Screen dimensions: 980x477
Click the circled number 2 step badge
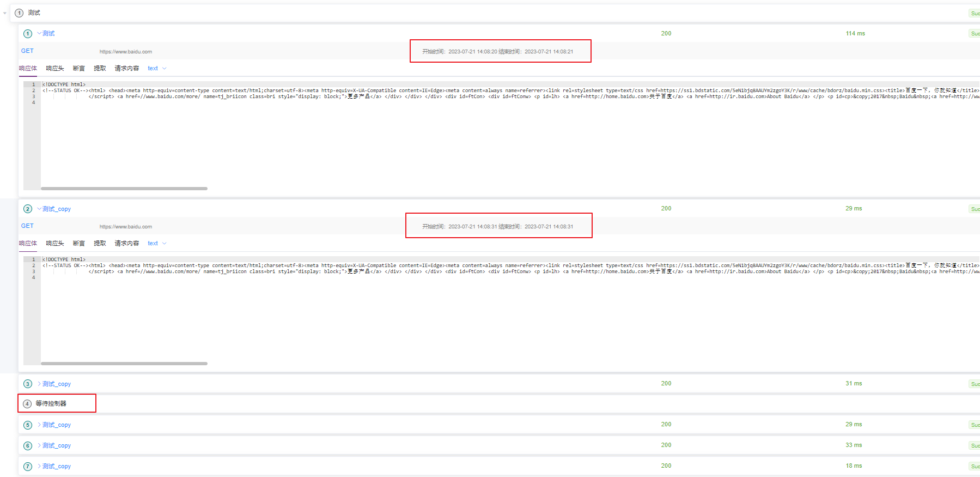28,209
